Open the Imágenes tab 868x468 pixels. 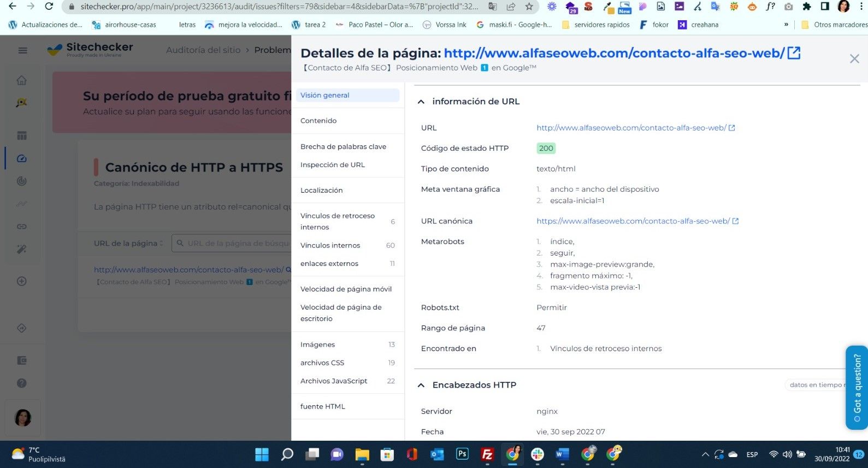pos(347,345)
